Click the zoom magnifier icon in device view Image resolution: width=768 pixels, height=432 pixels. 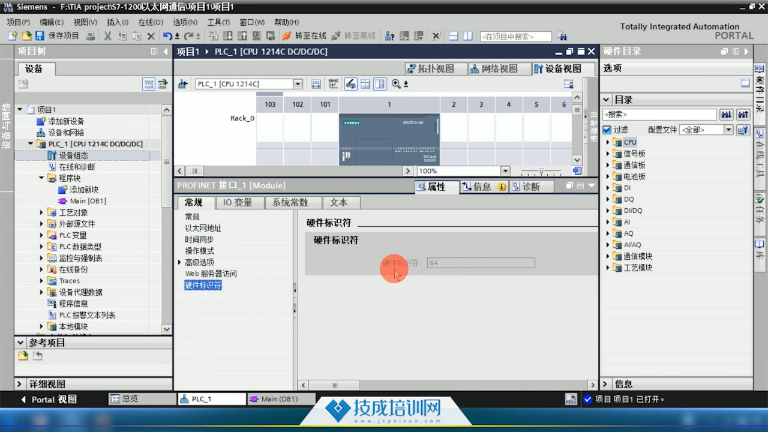396,84
